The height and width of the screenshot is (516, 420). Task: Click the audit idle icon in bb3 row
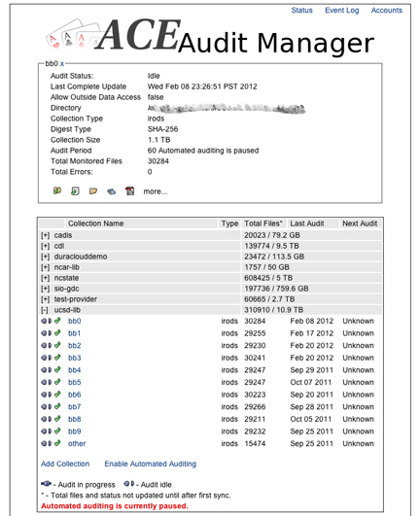coord(47,358)
